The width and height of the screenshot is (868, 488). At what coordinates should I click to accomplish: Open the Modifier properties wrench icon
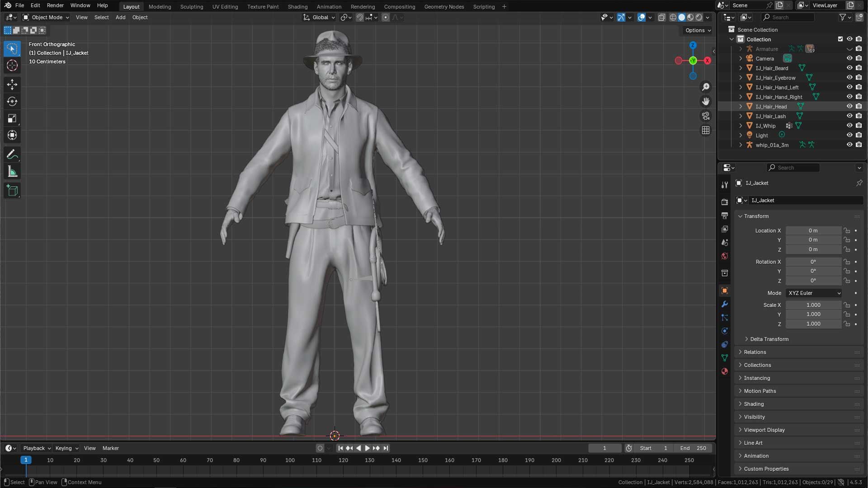point(725,305)
